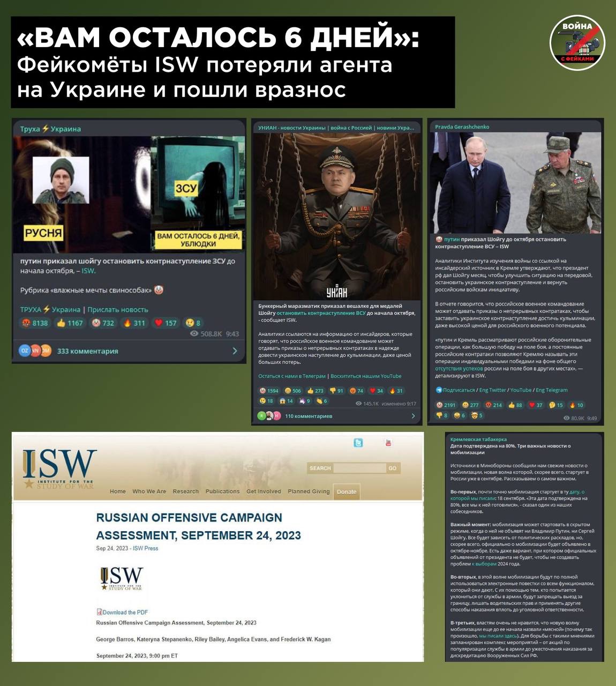Open the Home tab on the ISW site
The image size is (616, 686).
click(118, 491)
